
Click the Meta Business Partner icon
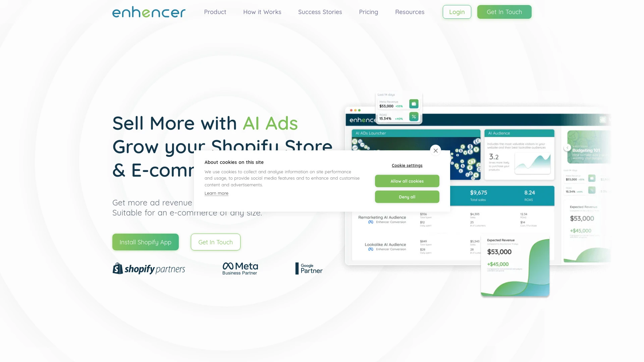240,268
